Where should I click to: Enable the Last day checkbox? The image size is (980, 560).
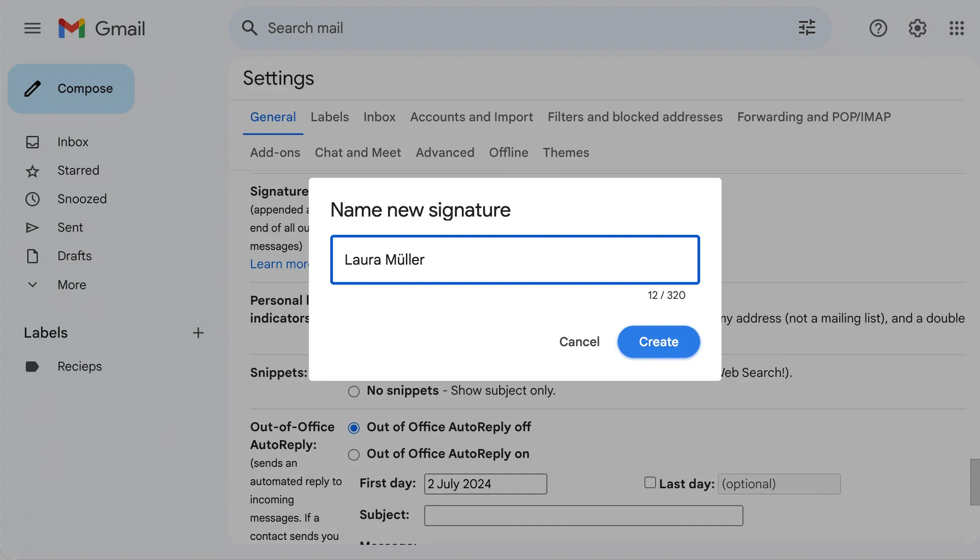pos(650,483)
